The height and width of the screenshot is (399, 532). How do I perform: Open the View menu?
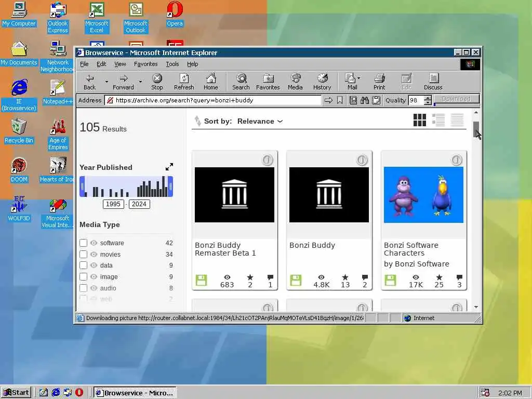coord(120,64)
